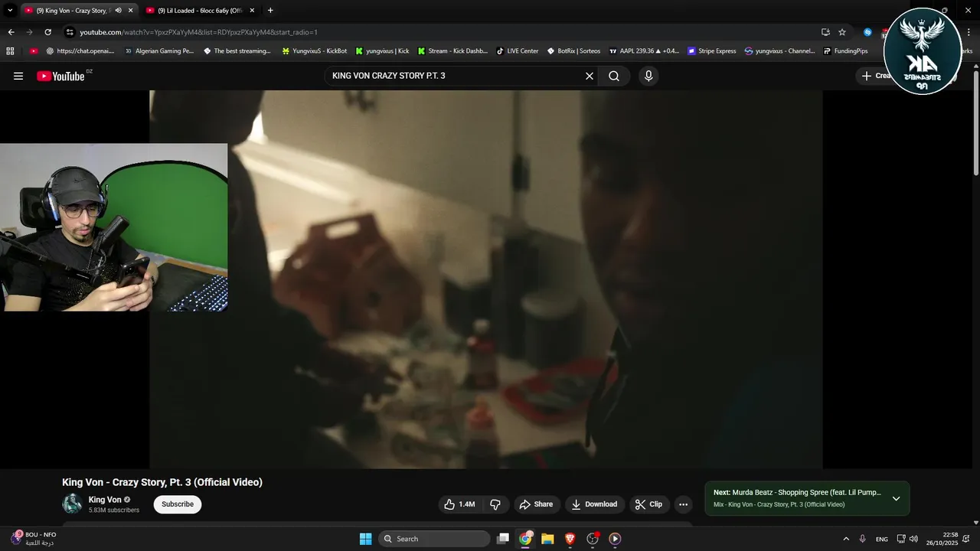Open Chrome from the taskbar
Viewport: 980px width, 551px height.
525,539
